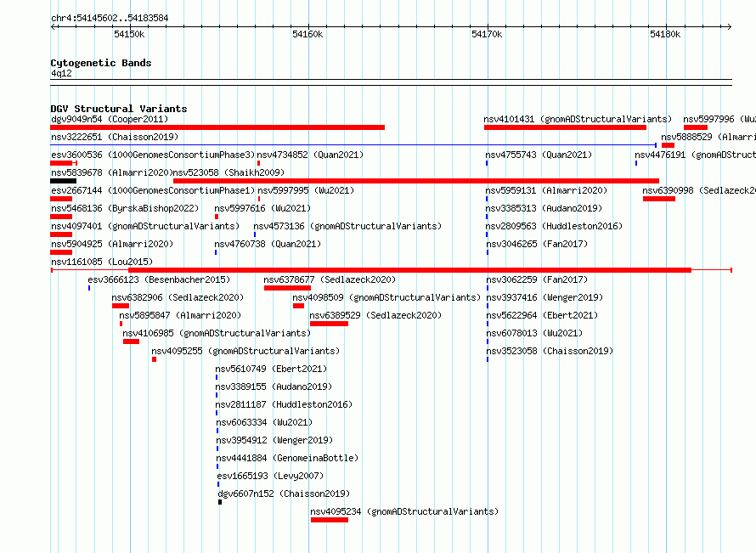
Task: Select nsv5895847 (Almarri2020) label
Action: point(180,315)
